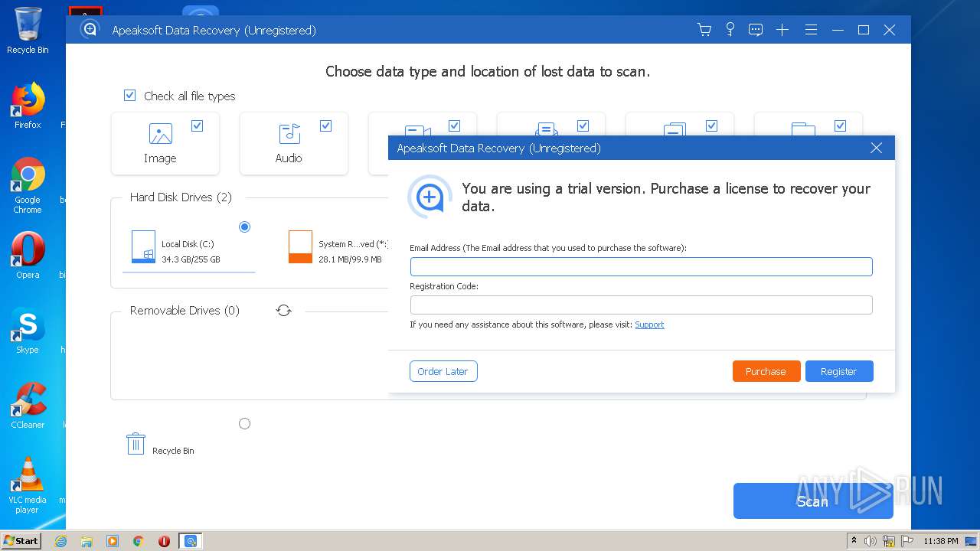
Task: Click the Hard Disk Drives (2) heading
Action: click(181, 197)
